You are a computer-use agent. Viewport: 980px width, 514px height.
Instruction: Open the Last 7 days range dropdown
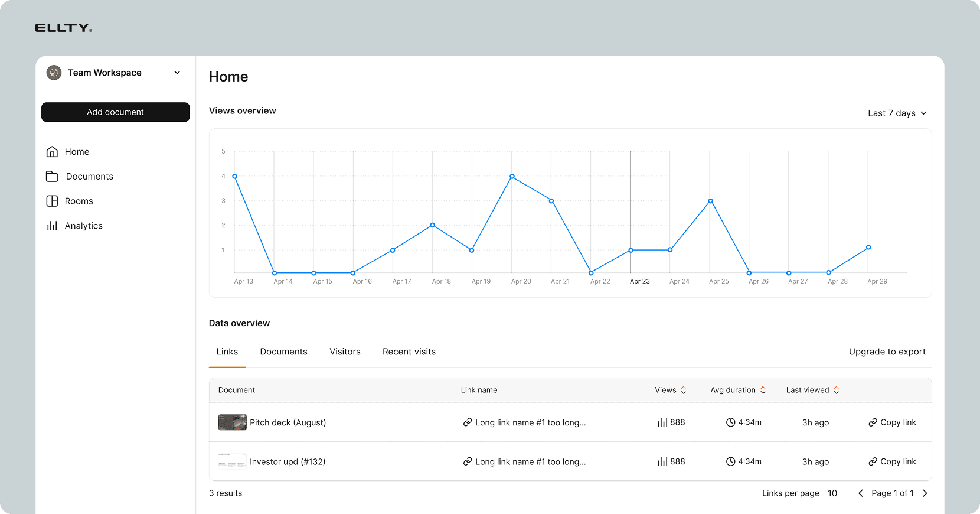(x=897, y=113)
